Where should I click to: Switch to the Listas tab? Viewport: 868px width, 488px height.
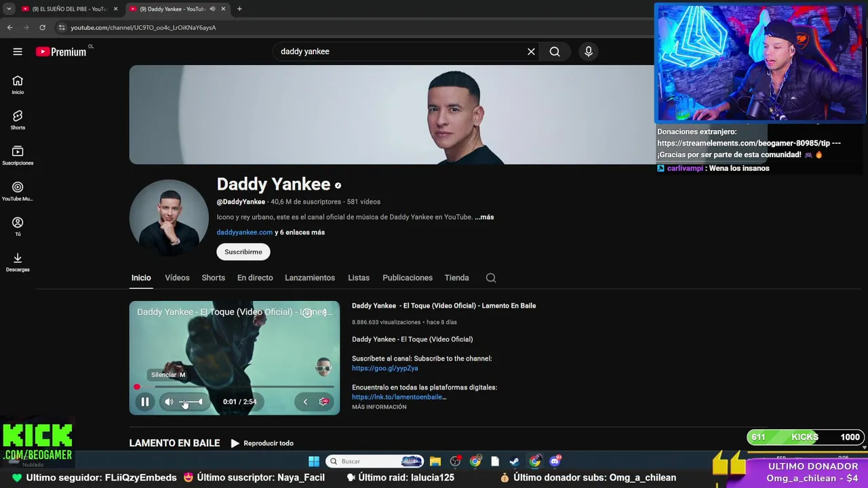click(x=359, y=278)
